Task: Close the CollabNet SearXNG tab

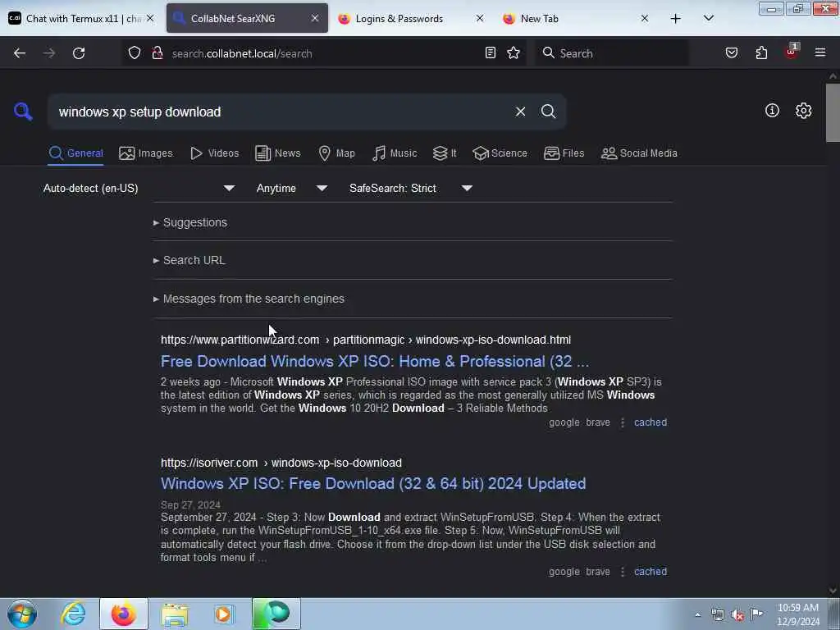Action: point(315,18)
